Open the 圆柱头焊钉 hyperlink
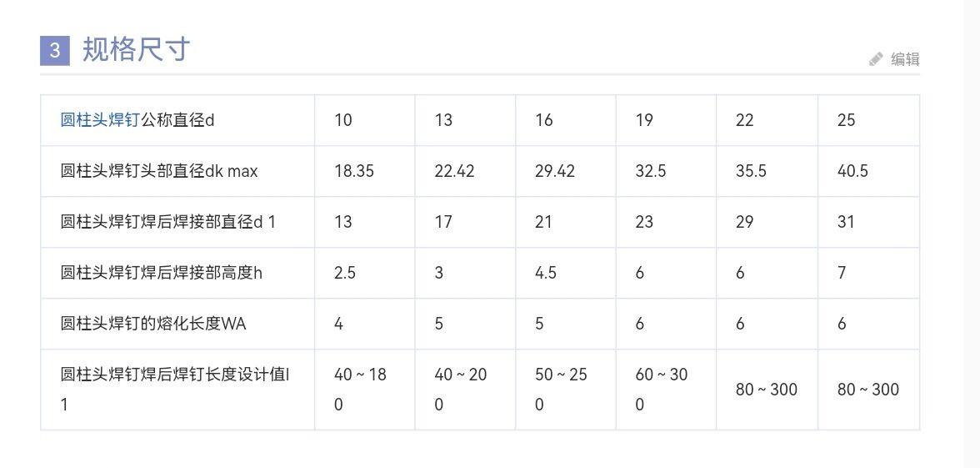This screenshot has height=468, width=980. point(100,120)
